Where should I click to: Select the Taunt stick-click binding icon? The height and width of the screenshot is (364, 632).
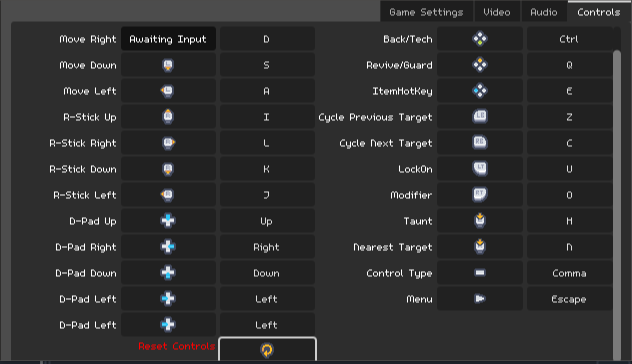click(x=480, y=221)
